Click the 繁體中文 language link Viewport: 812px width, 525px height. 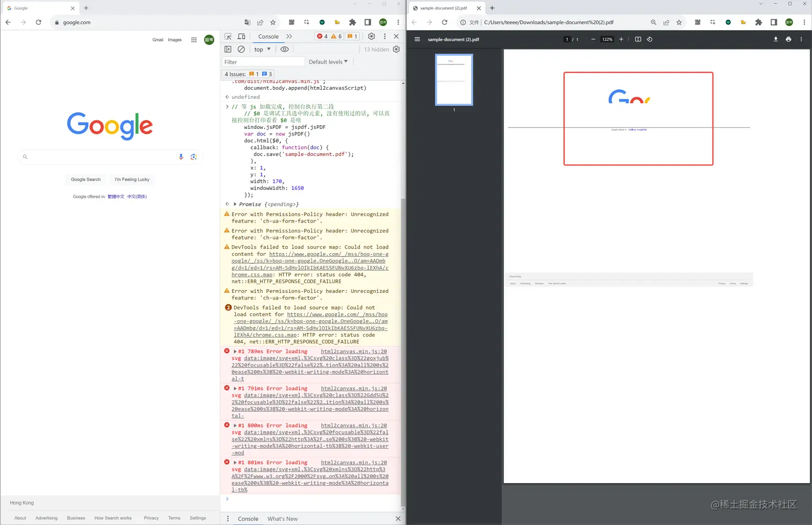click(x=116, y=197)
